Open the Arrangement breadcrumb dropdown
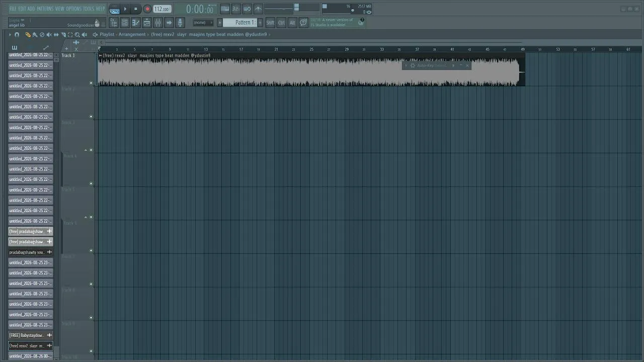 pos(132,35)
